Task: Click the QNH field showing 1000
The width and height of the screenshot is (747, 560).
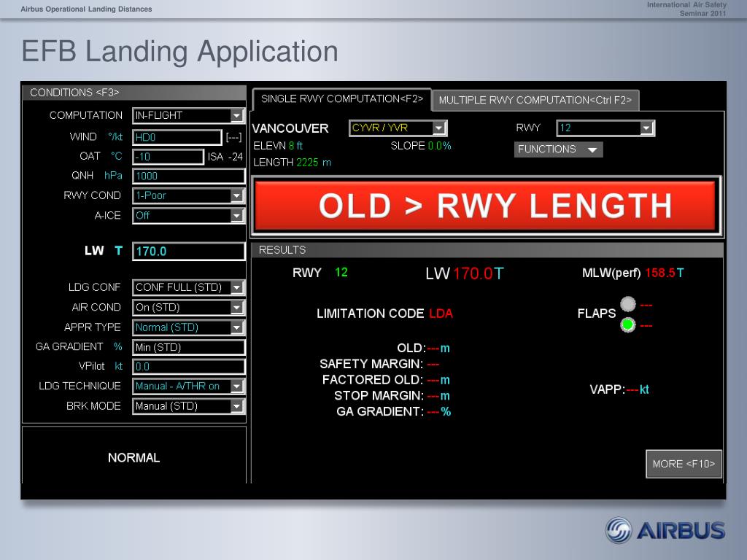Action: coord(189,176)
